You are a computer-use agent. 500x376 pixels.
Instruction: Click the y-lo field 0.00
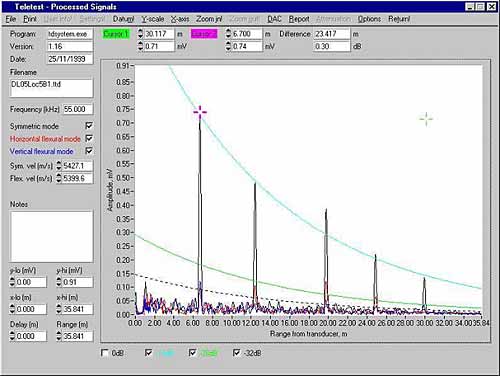pyautogui.click(x=31, y=282)
